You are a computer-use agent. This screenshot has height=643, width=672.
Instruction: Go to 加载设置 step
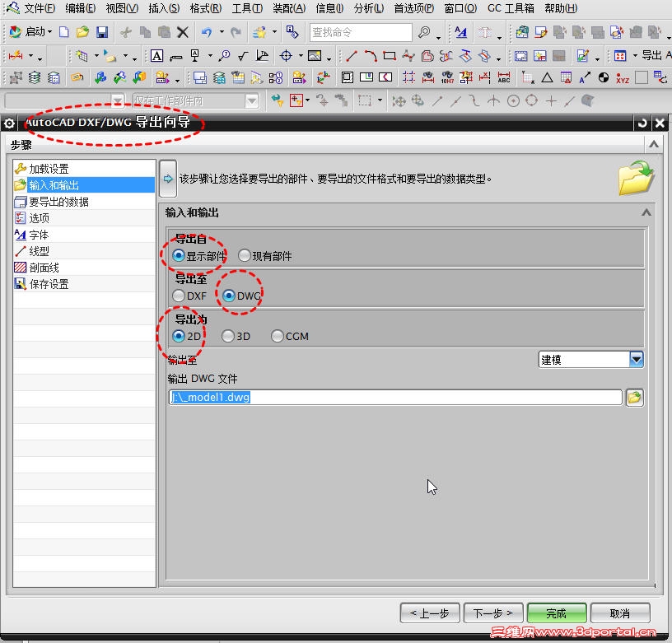click(x=84, y=169)
